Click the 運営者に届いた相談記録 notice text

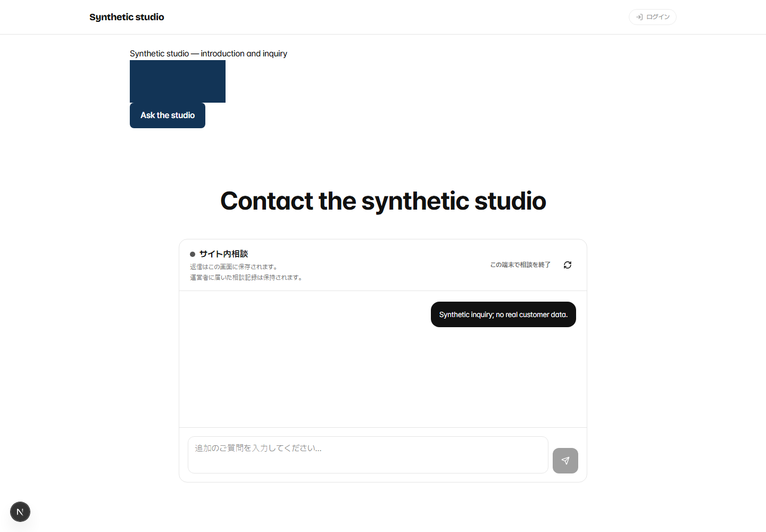pyautogui.click(x=246, y=278)
